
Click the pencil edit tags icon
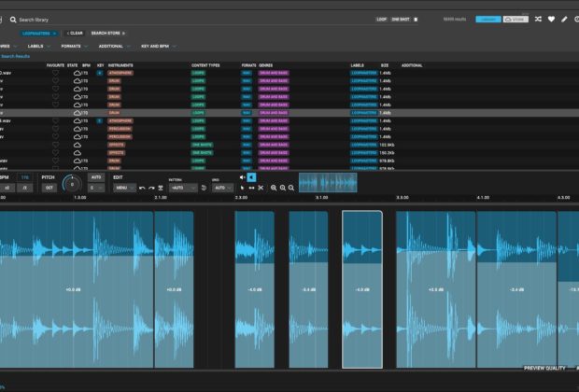click(x=564, y=20)
